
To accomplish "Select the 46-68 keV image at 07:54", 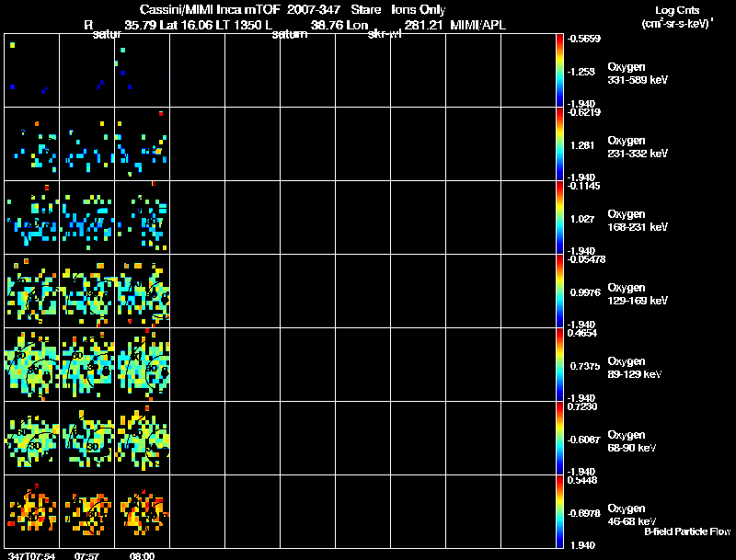I will click(x=32, y=512).
